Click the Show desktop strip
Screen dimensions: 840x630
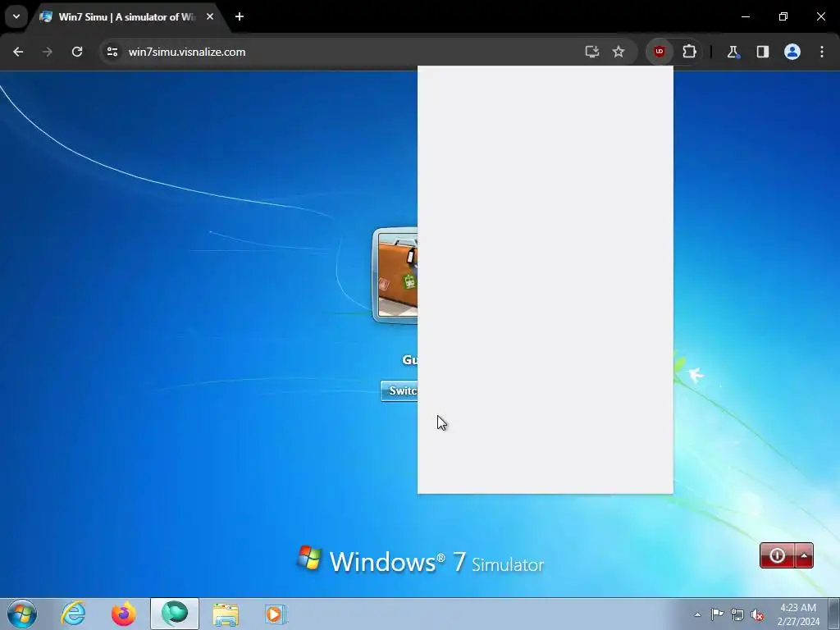tap(834, 614)
